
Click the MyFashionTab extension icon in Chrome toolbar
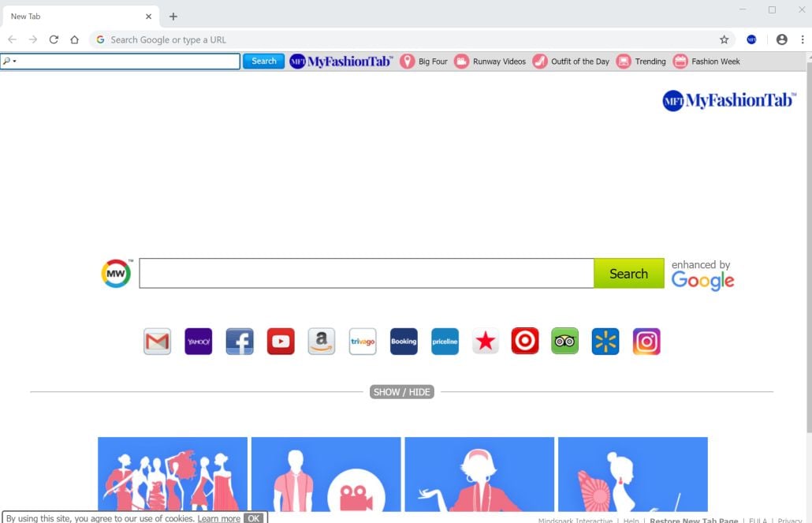(751, 39)
